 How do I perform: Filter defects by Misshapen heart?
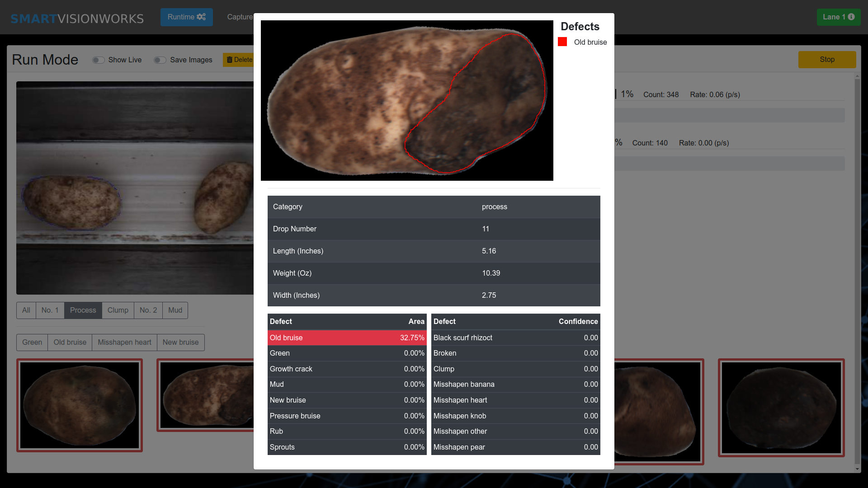pos(124,342)
